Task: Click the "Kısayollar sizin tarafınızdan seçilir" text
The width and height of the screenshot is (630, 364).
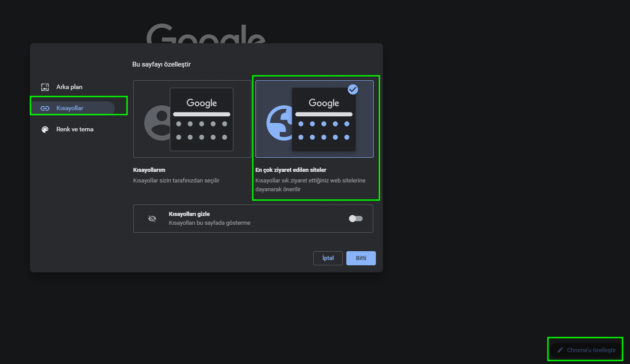Action: [176, 180]
